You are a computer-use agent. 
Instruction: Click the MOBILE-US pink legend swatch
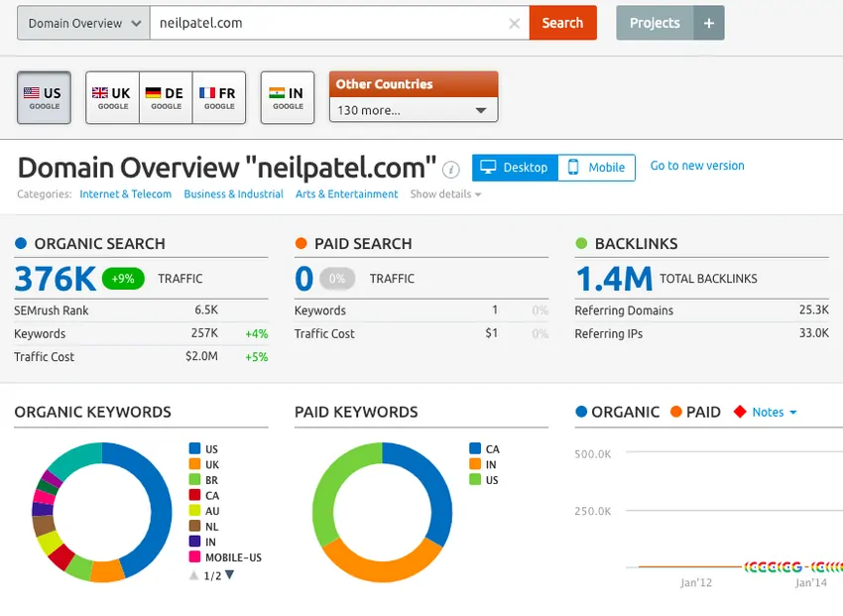(x=194, y=556)
